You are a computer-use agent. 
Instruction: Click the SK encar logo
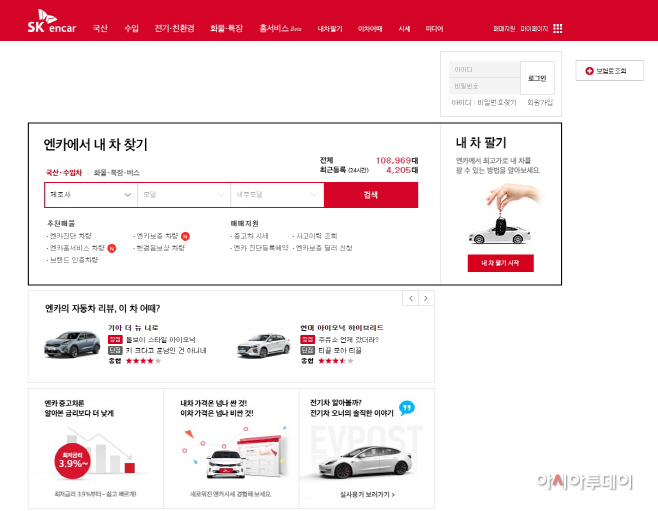pyautogui.click(x=52, y=21)
